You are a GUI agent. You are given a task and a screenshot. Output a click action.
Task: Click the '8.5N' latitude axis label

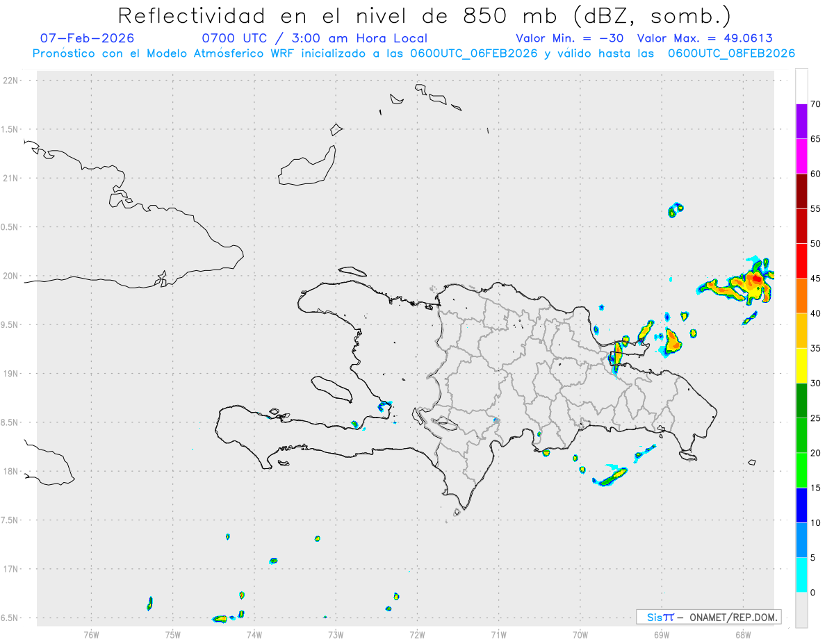[10, 422]
